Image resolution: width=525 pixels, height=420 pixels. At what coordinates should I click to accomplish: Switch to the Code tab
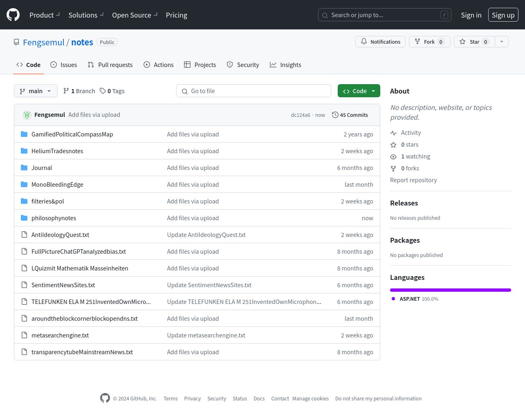28,65
